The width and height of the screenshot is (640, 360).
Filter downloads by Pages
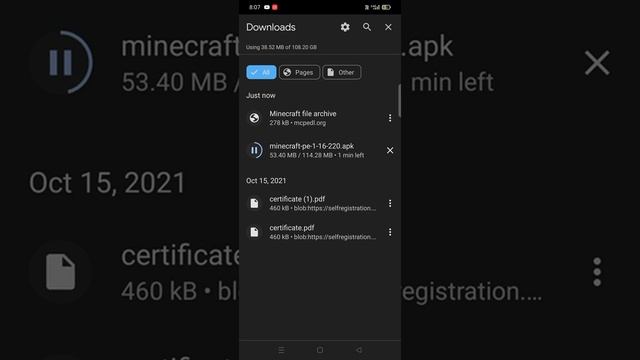tap(299, 72)
